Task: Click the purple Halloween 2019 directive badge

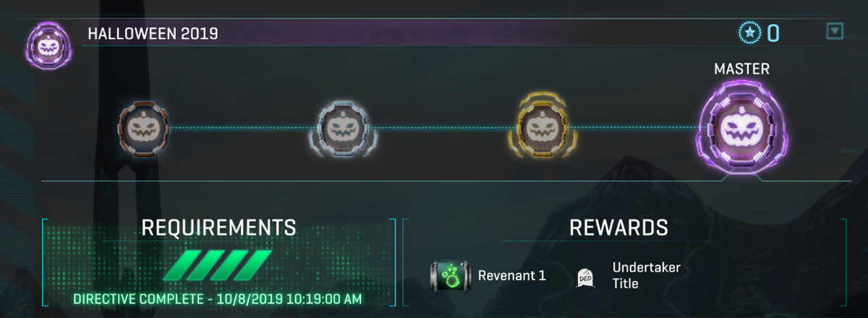Action: tap(48, 45)
